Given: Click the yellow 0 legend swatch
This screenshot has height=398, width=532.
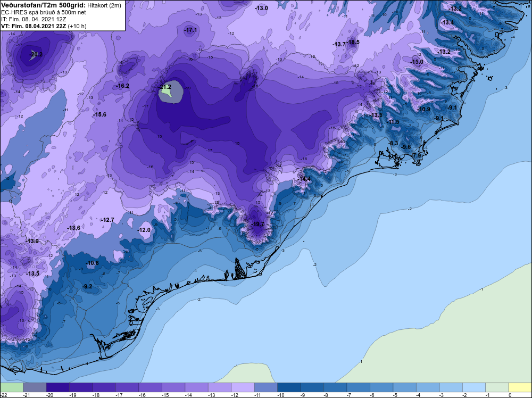Looking at the screenshot, I should (x=520, y=387).
